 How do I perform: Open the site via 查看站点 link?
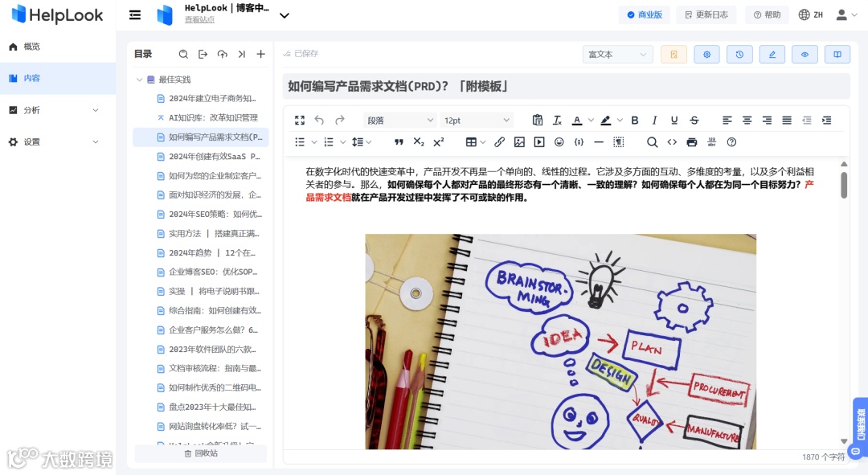(199, 21)
